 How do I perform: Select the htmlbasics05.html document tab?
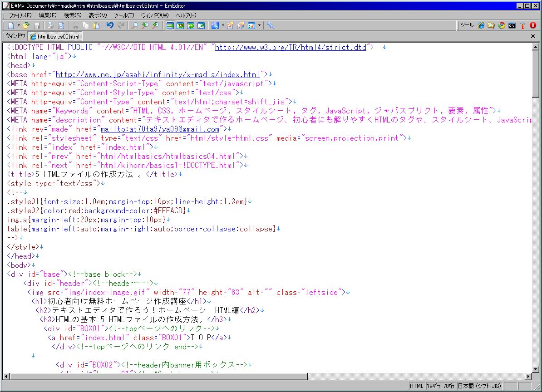click(55, 37)
